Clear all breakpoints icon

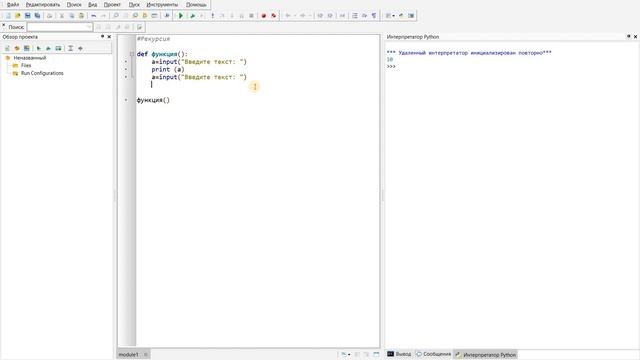[x=273, y=16]
